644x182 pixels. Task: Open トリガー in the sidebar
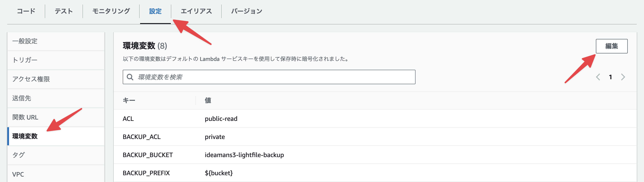click(25, 60)
